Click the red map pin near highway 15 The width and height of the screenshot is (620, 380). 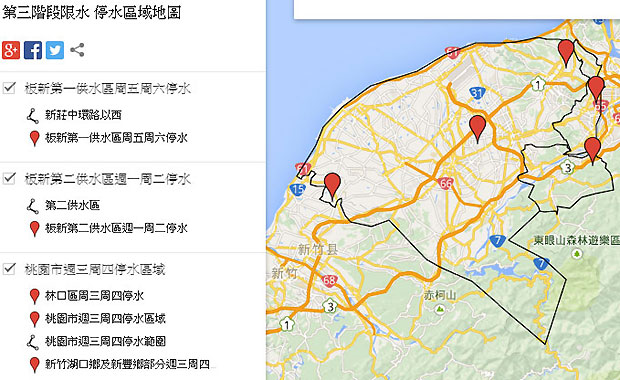[x=332, y=185]
